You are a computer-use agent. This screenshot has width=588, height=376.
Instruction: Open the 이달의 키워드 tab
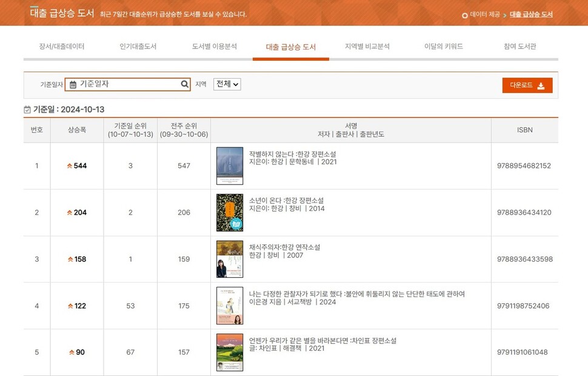pyautogui.click(x=444, y=47)
